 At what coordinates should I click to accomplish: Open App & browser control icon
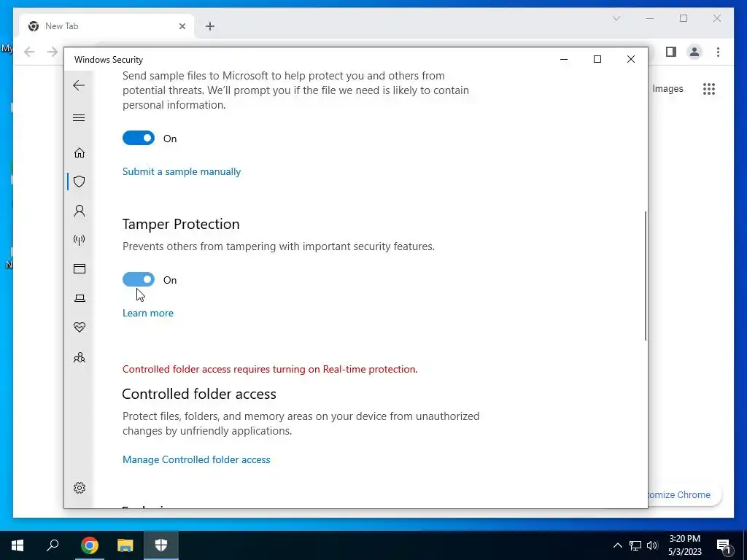(80, 269)
